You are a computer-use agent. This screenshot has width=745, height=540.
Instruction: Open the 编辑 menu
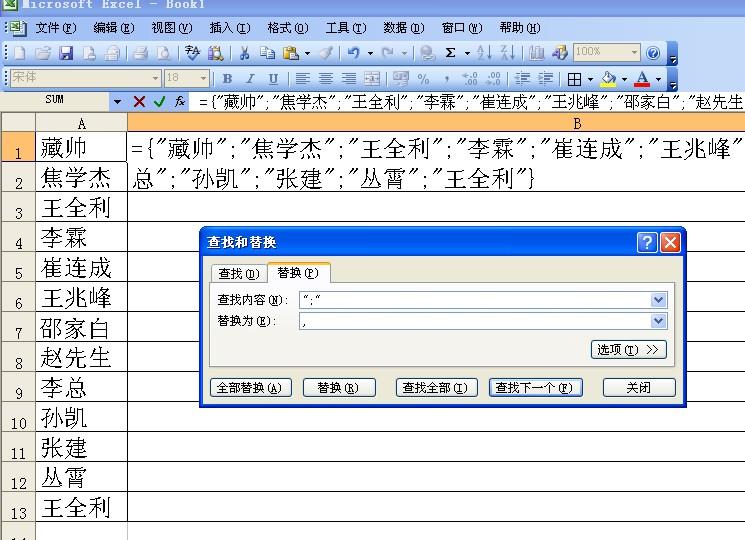114,28
